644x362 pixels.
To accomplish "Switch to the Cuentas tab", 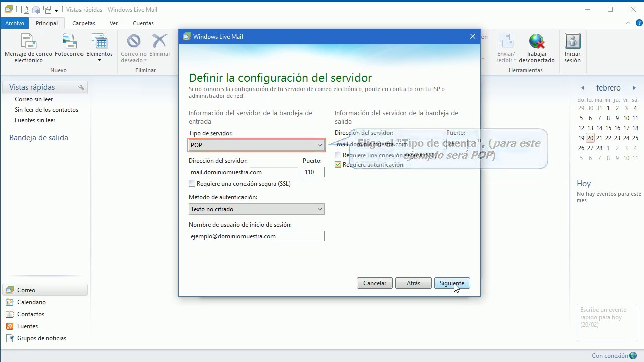I will [x=143, y=23].
